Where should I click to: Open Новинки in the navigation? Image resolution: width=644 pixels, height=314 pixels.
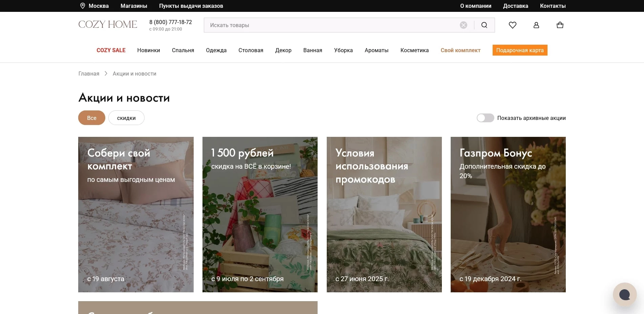tap(148, 50)
